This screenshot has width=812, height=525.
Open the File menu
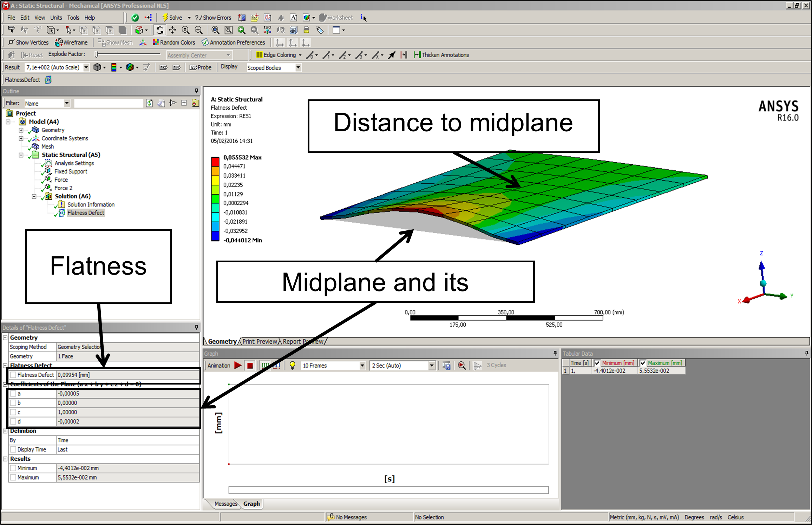point(11,18)
